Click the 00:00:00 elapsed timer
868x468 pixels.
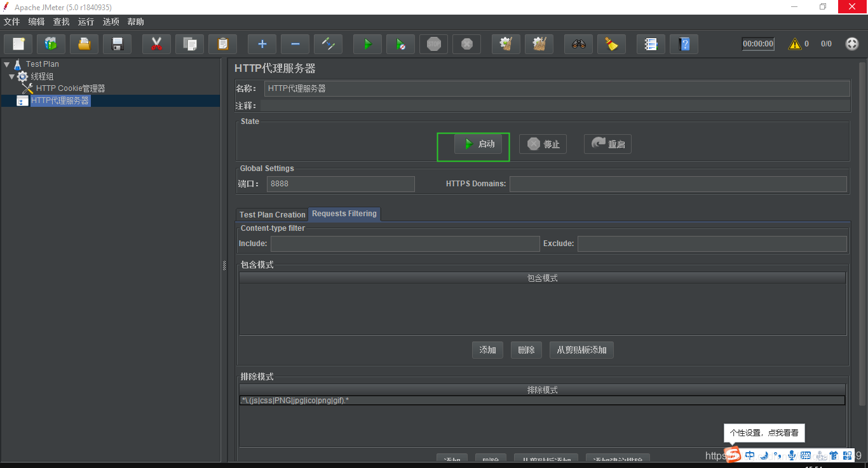758,44
